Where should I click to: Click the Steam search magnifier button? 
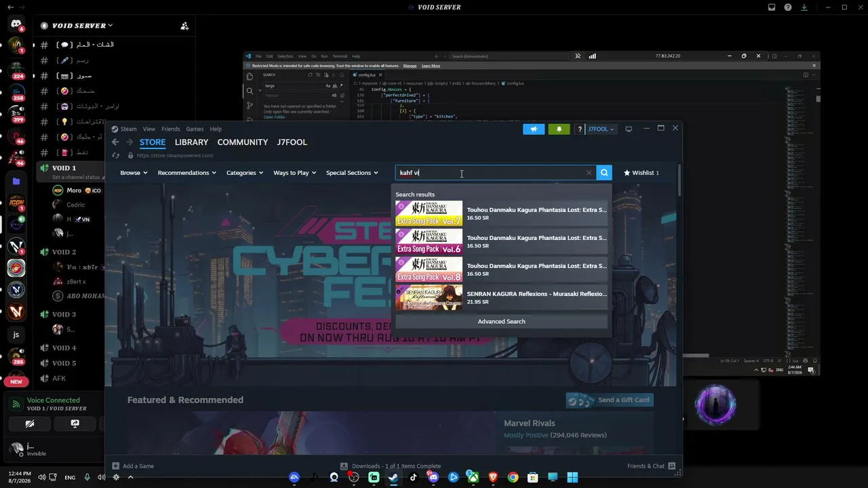[604, 173]
